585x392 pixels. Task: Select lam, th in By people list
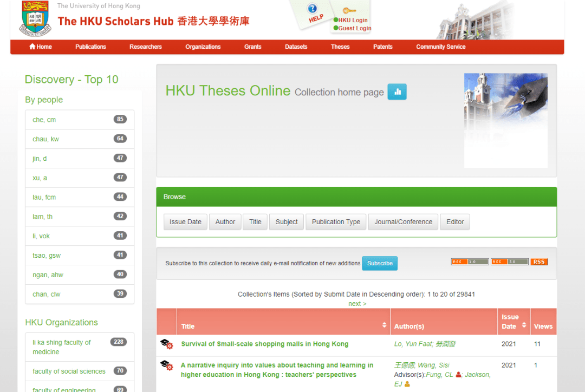[x=80, y=217]
